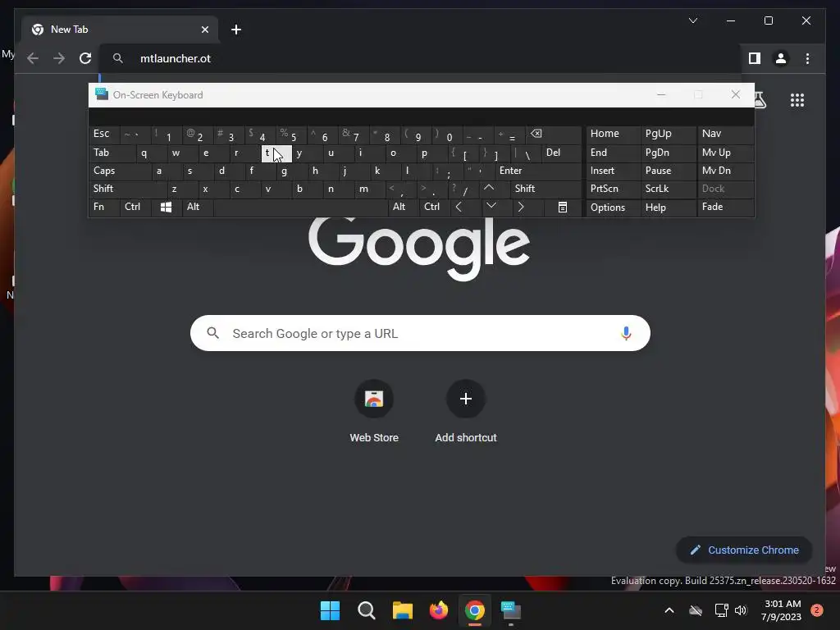Click the Chrome back arrow
The height and width of the screenshot is (630, 840).
tap(33, 58)
